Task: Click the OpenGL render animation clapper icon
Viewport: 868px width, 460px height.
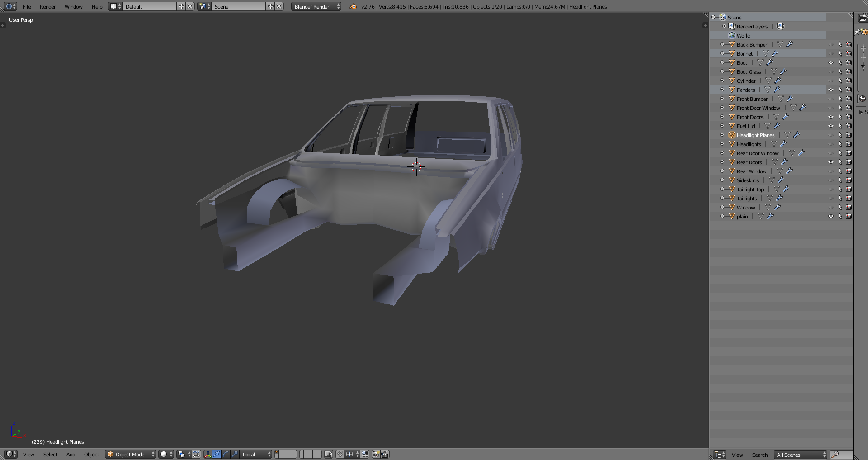Action: tap(385, 454)
